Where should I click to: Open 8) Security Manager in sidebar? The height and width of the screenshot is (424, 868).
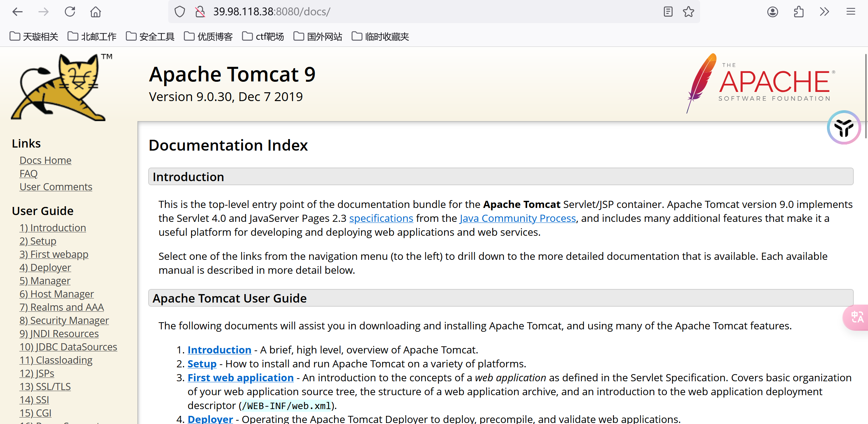(x=64, y=320)
